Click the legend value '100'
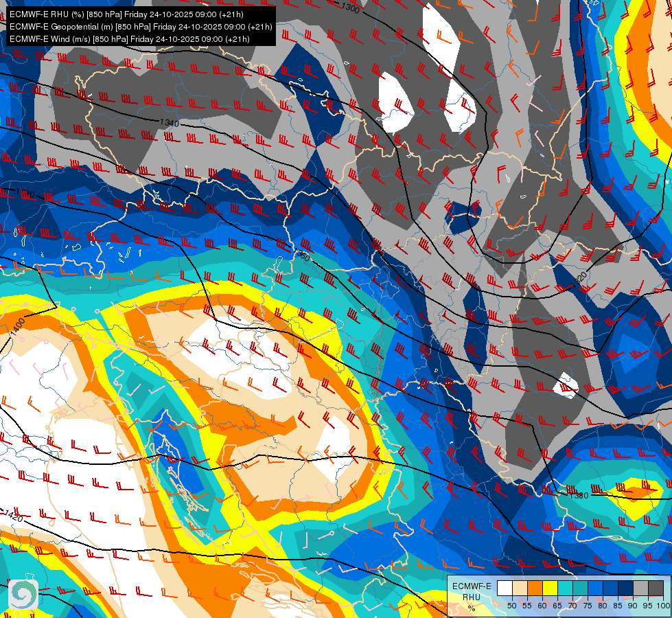This screenshot has height=618, width=672. click(664, 606)
